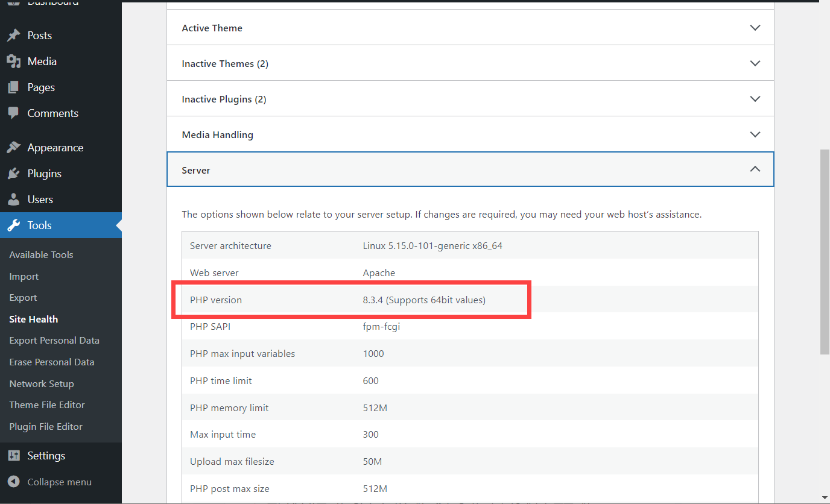The image size is (830, 504).
Task: Click the Settings sliders icon
Action: coord(13,456)
